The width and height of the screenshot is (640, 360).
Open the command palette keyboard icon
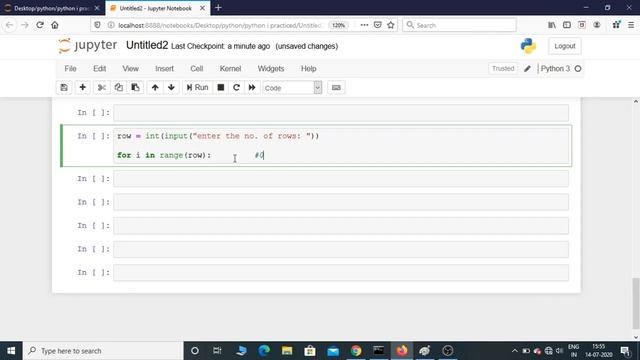pyautogui.click(x=336, y=87)
